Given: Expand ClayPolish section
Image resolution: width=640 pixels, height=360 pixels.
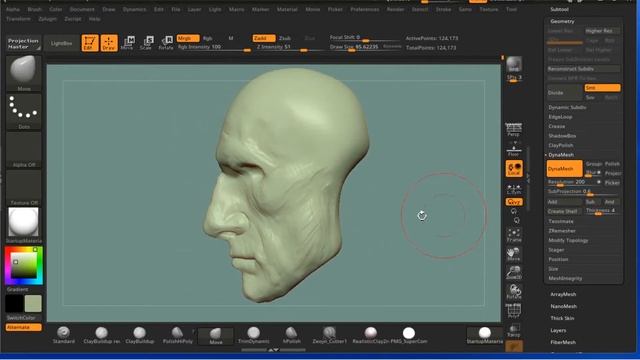Looking at the screenshot, I should point(561,145).
